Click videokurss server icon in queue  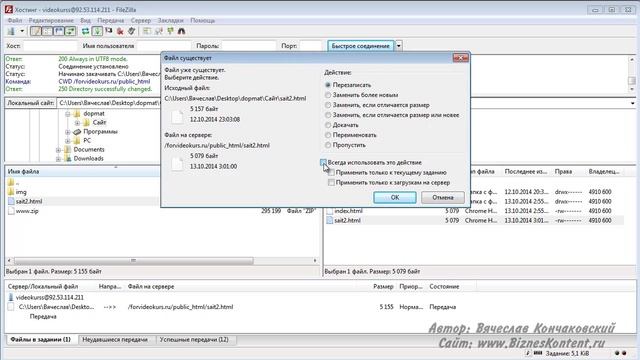(11, 298)
